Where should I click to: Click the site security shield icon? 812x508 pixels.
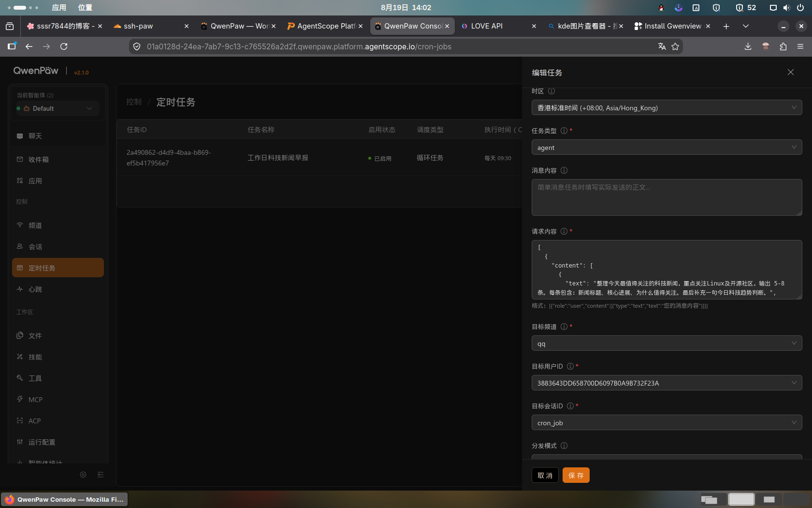click(x=137, y=46)
